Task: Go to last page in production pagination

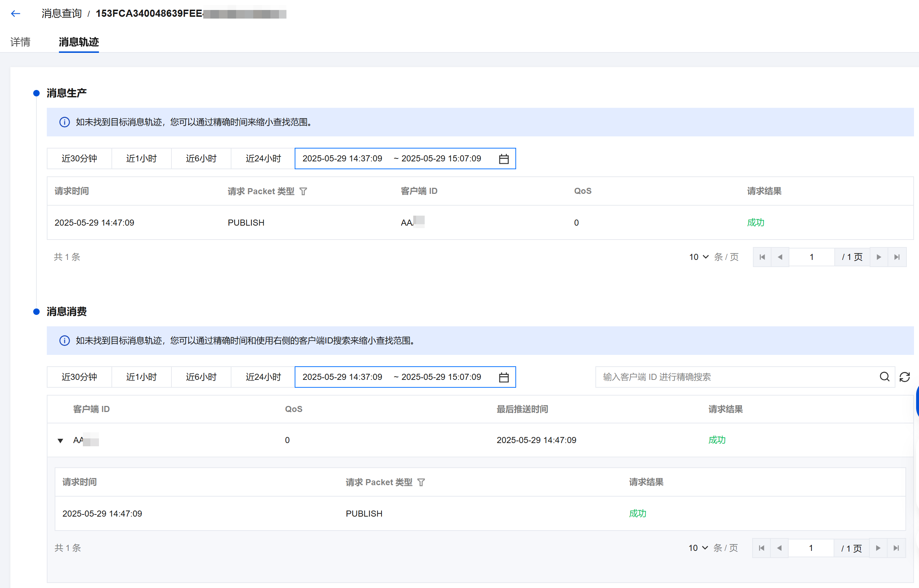Action: [897, 257]
